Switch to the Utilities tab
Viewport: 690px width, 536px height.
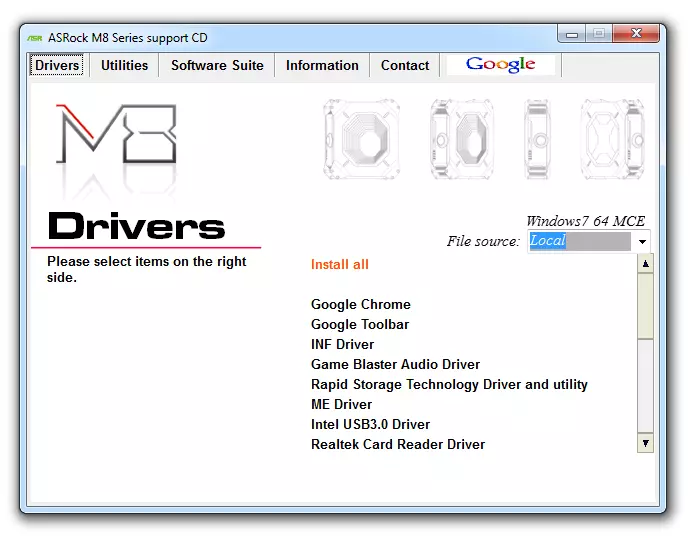click(x=124, y=65)
